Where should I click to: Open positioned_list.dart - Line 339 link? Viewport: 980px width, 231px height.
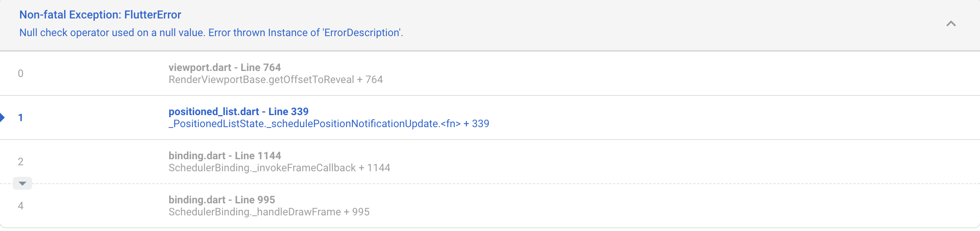pyautogui.click(x=239, y=111)
